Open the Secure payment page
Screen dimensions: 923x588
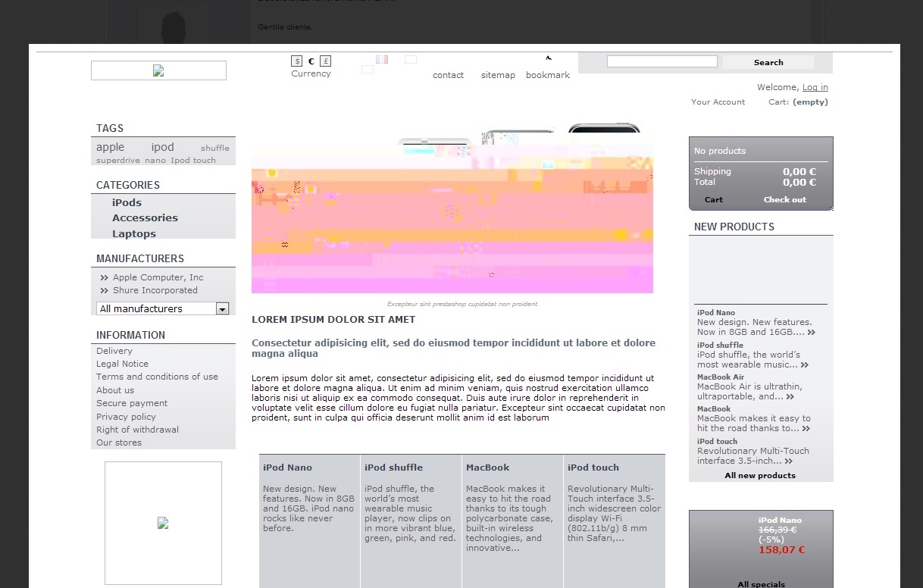pyautogui.click(x=132, y=403)
